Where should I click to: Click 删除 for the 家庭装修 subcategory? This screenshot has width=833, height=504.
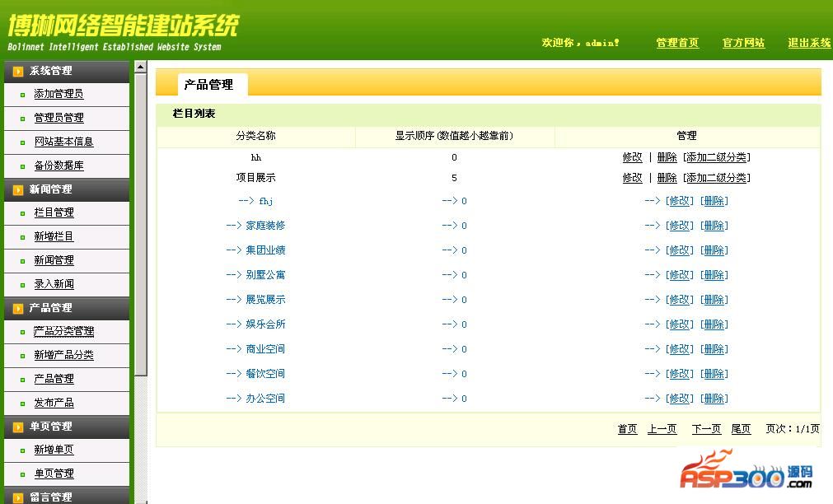(714, 226)
